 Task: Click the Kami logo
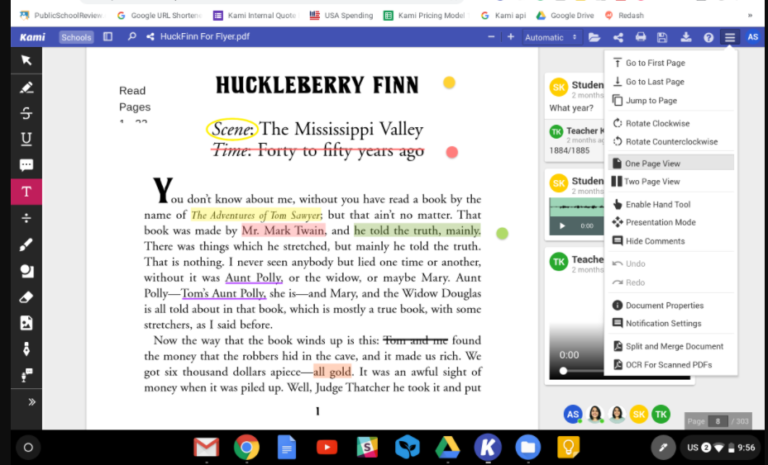pos(32,37)
